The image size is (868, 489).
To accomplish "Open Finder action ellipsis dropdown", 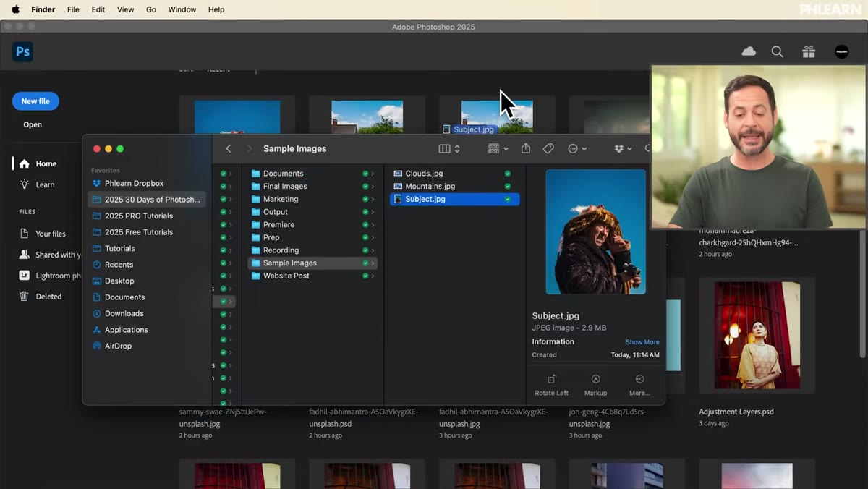I will [x=577, y=148].
